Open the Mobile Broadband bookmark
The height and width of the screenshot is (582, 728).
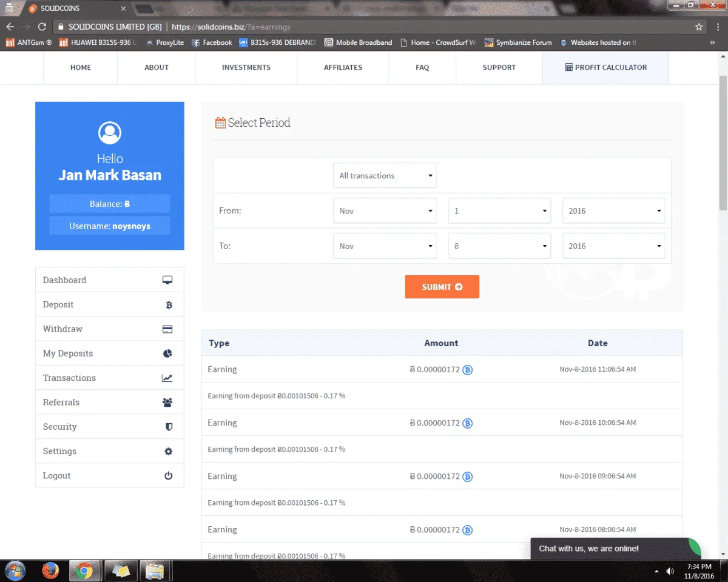click(359, 42)
